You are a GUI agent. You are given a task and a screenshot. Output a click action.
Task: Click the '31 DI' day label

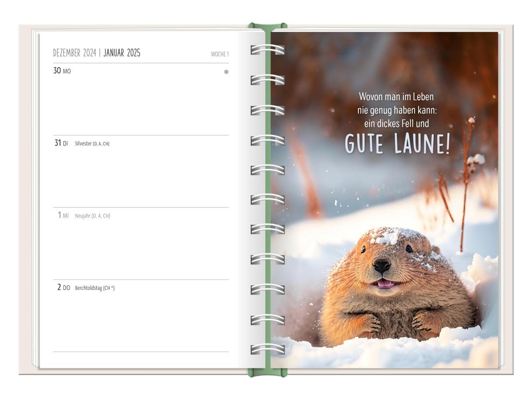coord(61,143)
